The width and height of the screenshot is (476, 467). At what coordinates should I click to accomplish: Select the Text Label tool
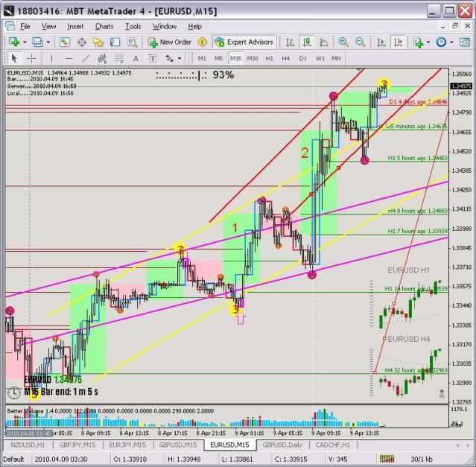[153, 58]
